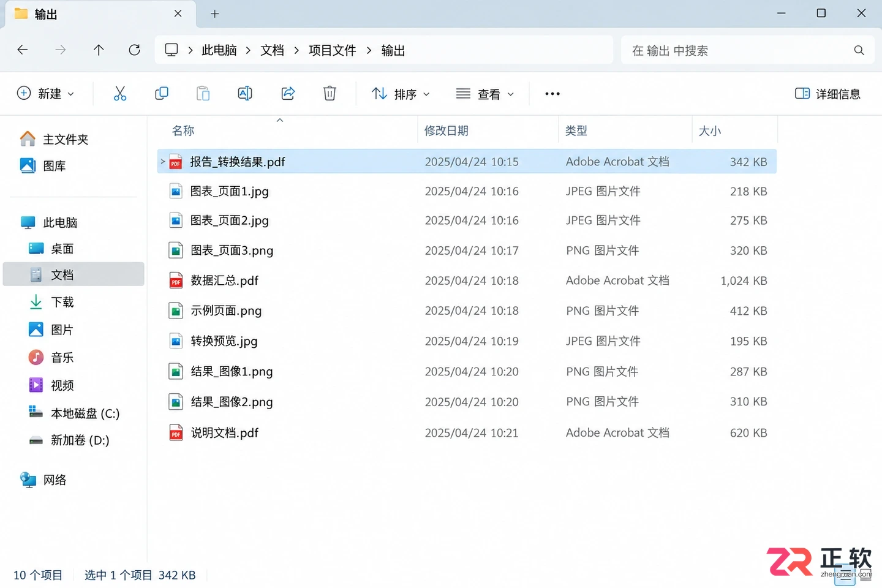Expand arrow beside 报告_转换结果.pdf row
Image resolution: width=882 pixels, height=588 pixels.
[163, 162]
